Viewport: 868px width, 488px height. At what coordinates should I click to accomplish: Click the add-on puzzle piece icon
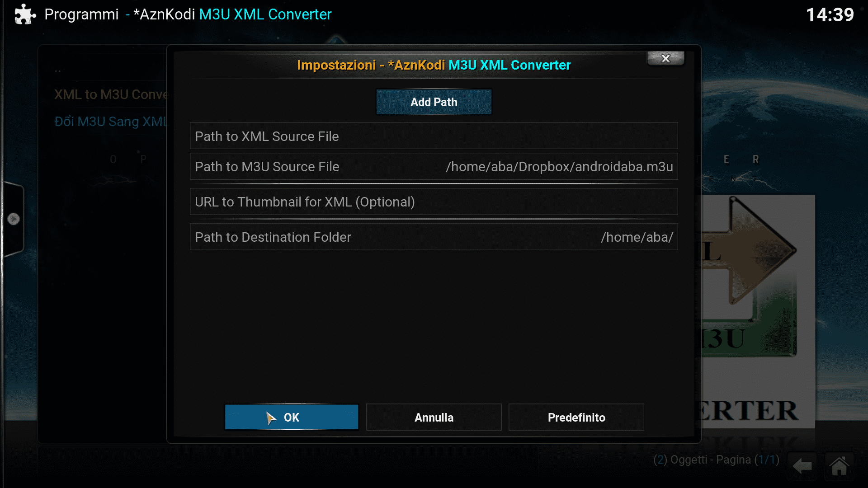pos(25,14)
